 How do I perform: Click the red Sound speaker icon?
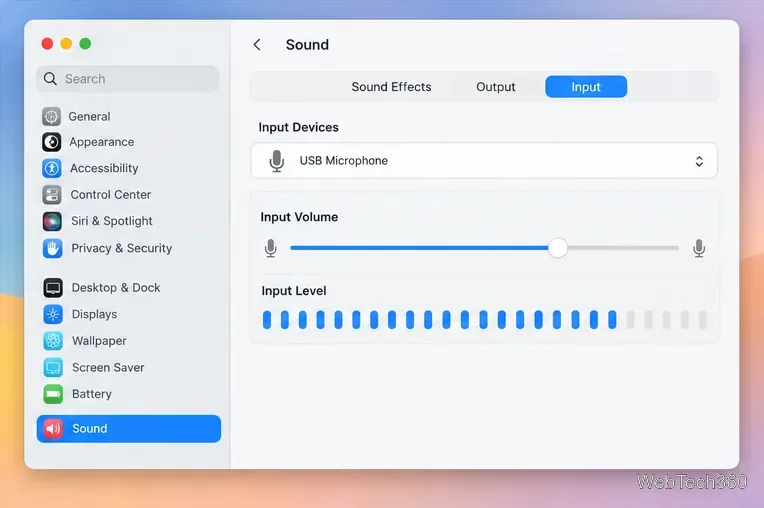53,429
